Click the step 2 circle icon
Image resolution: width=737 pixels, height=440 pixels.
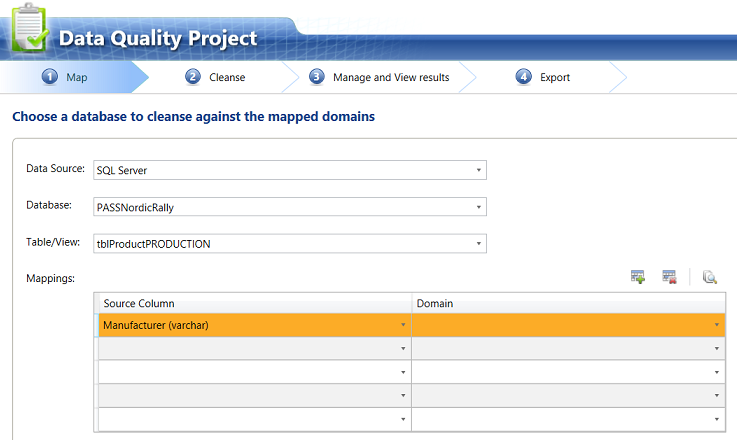pos(193,77)
